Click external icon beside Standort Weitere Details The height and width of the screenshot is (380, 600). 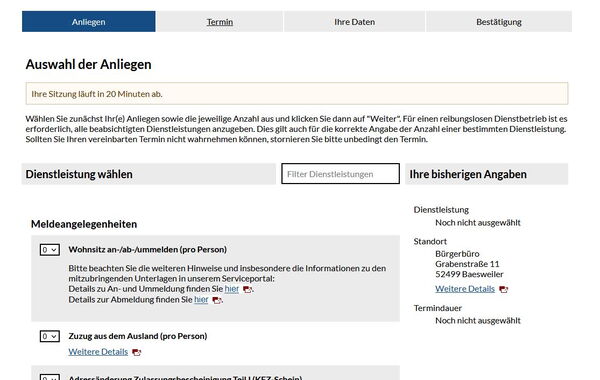504,289
